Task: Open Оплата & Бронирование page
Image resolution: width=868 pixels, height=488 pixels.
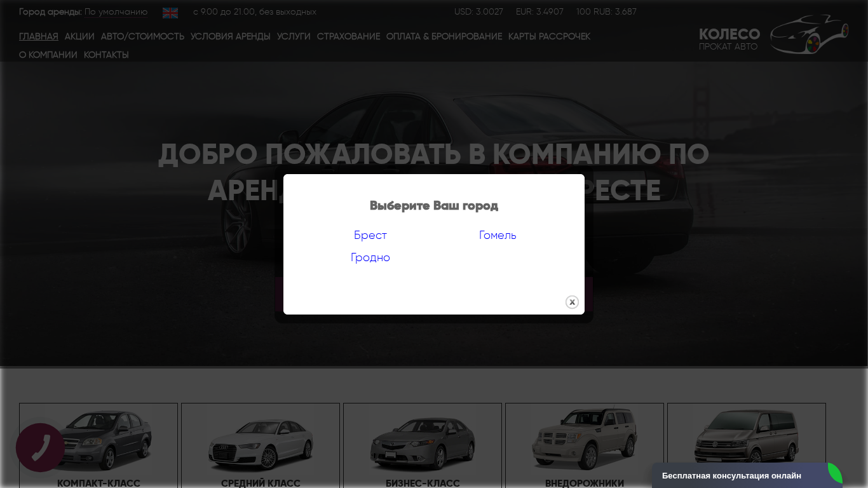Action: tap(444, 36)
